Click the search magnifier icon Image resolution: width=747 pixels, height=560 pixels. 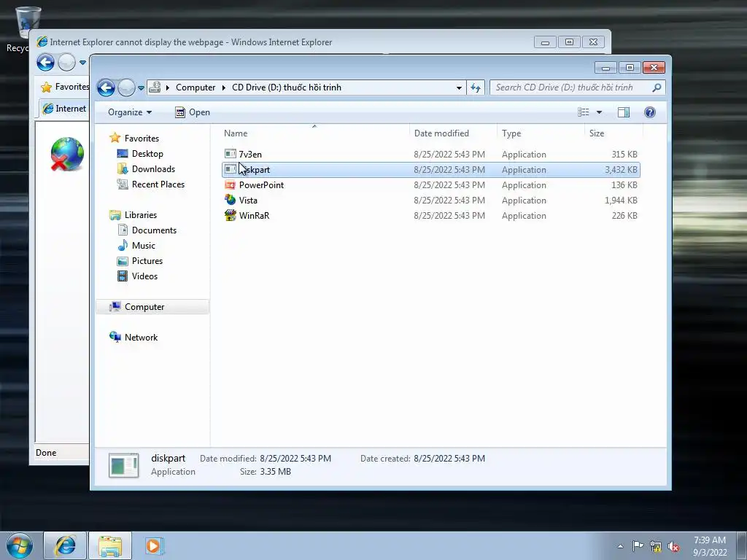657,87
